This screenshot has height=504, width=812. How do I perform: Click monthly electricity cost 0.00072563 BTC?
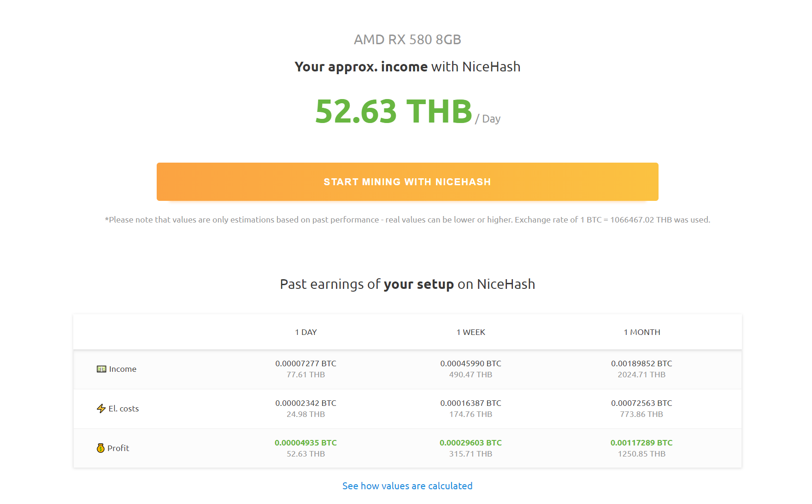642,403
